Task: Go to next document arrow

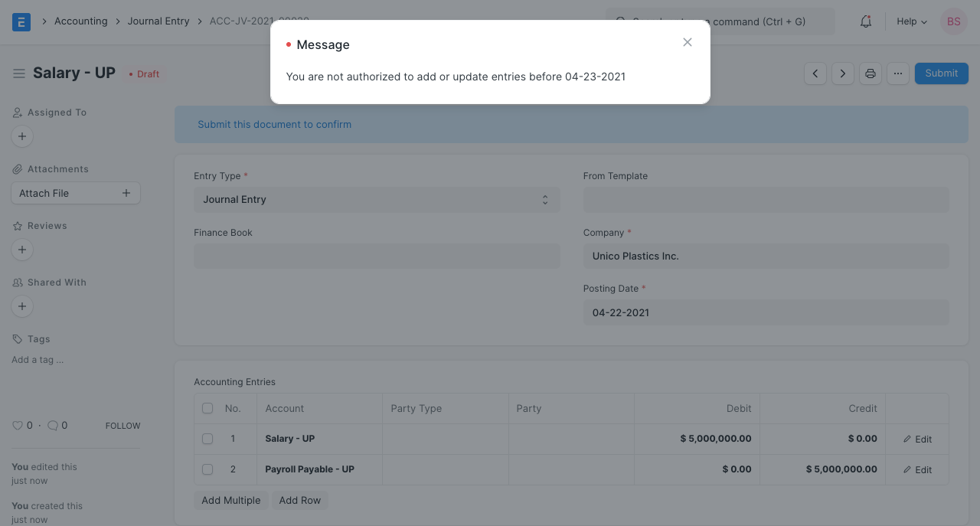Action: tap(842, 74)
